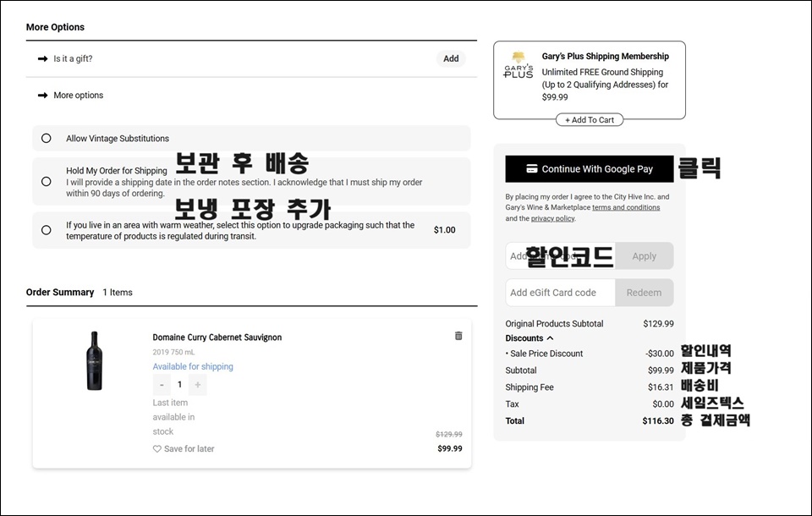
Task: Add Gary's Plus membership to cart
Action: click(x=590, y=119)
